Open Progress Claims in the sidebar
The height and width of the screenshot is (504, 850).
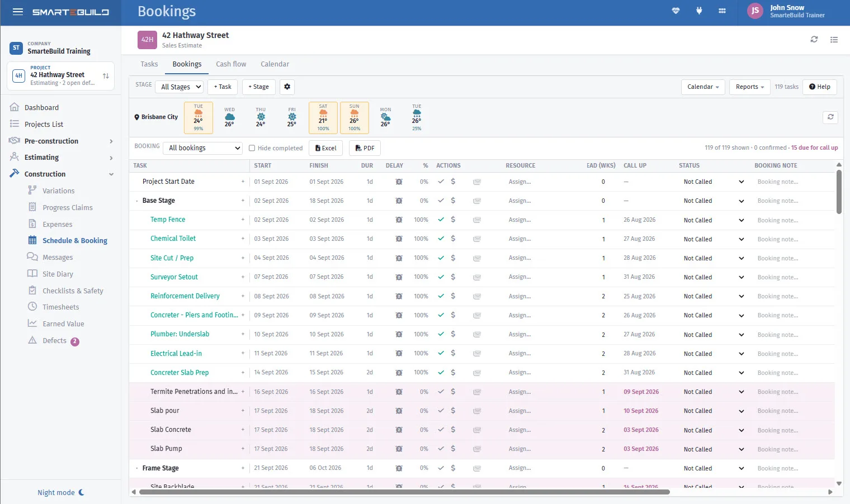click(x=67, y=207)
